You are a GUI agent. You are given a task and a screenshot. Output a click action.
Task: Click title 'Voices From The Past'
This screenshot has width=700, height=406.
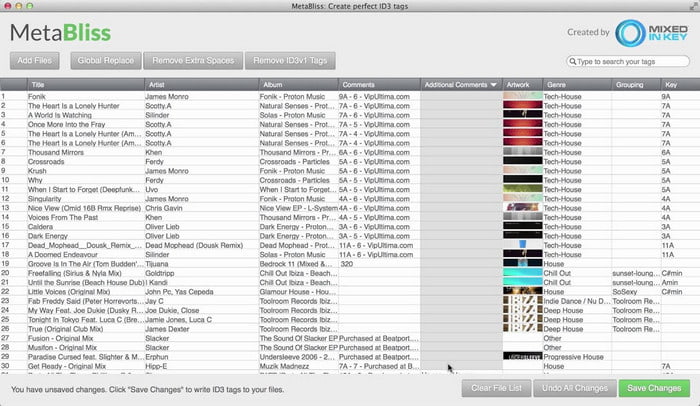(x=62, y=218)
